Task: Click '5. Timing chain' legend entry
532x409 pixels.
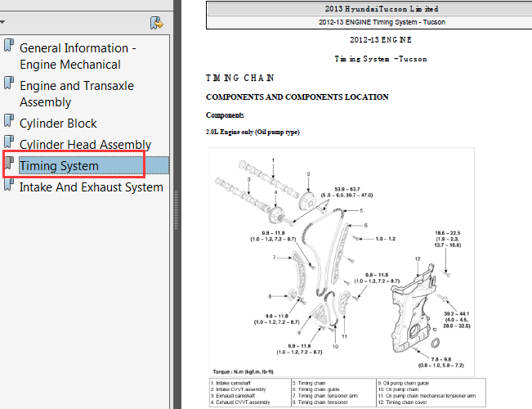Action: click(x=309, y=383)
